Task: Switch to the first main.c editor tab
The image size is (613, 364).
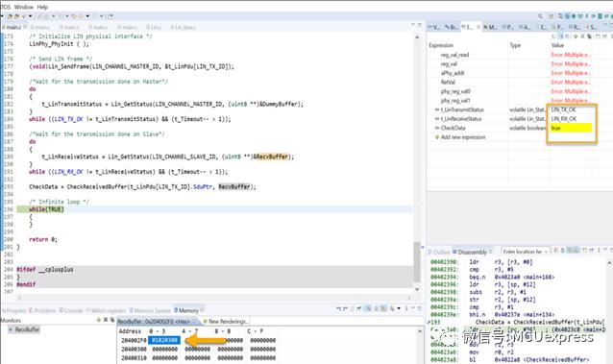Action: tap(13, 27)
